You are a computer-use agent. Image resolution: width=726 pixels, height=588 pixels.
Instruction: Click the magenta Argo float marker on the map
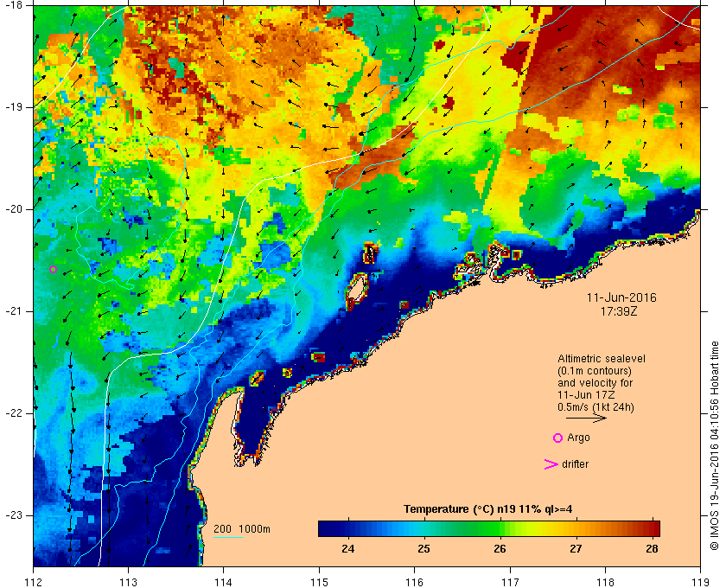coord(53,269)
